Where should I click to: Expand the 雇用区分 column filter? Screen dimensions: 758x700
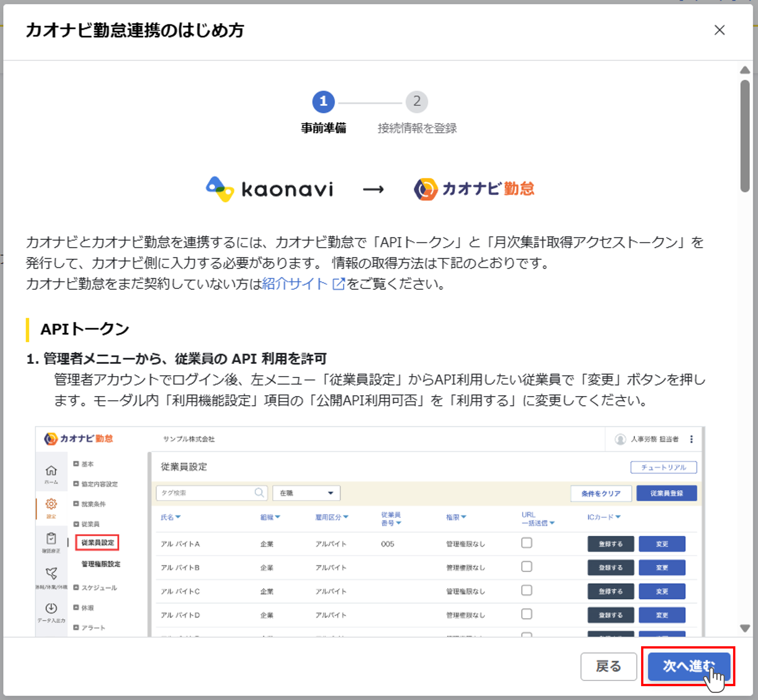click(x=332, y=517)
